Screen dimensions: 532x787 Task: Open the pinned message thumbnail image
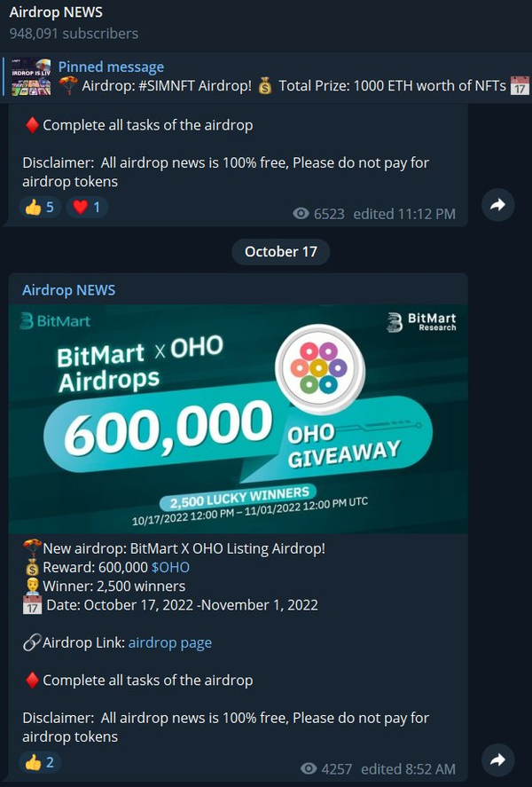[31, 77]
